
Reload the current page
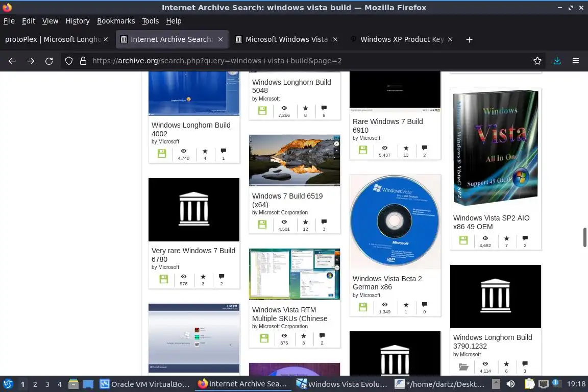tap(49, 61)
